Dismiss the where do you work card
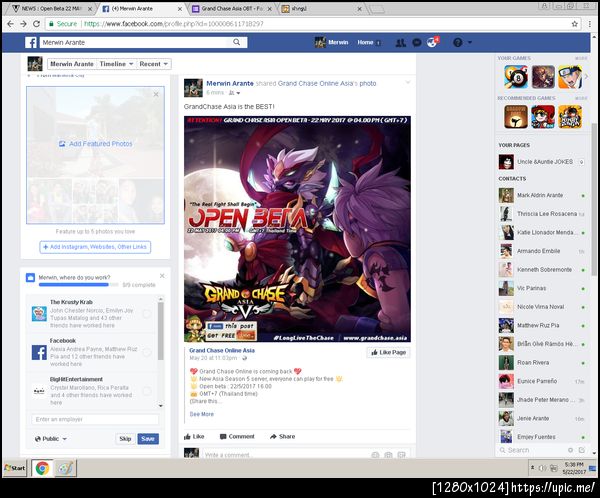Viewport: 600px width, 498px height. pos(162,276)
